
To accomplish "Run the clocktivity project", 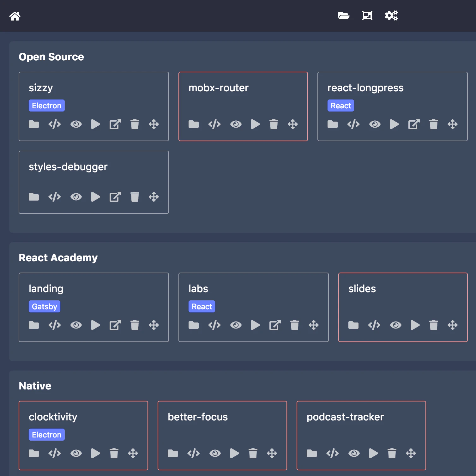I will pyautogui.click(x=96, y=453).
